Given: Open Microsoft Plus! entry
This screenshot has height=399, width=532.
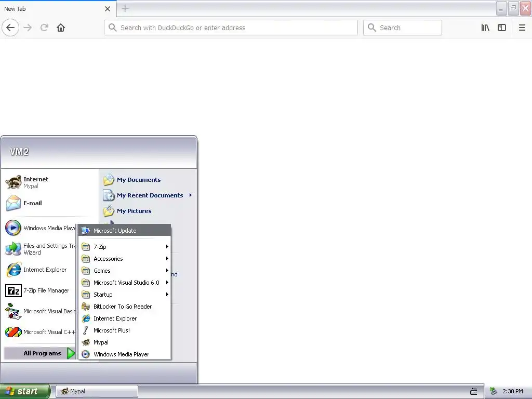Looking at the screenshot, I should (125, 330).
